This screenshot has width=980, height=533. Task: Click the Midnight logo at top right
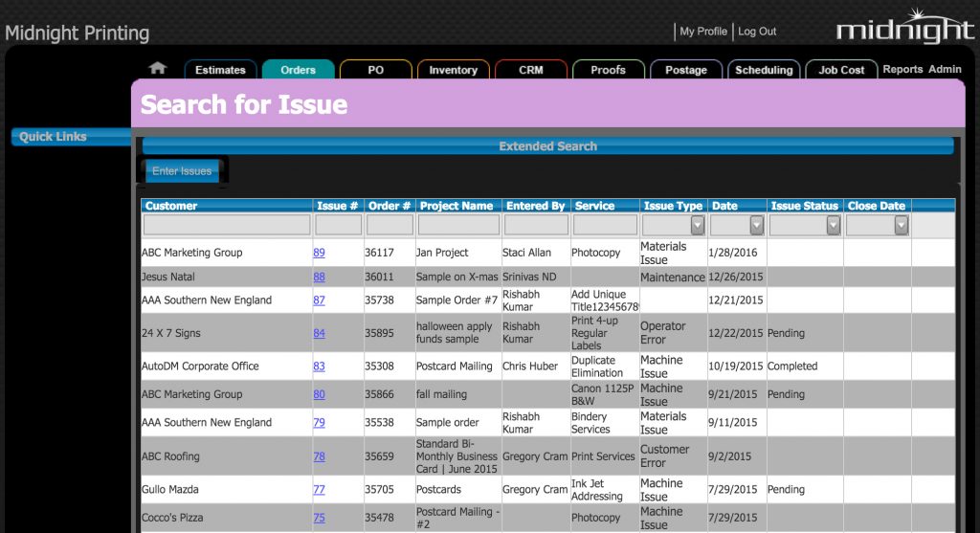pos(904,29)
